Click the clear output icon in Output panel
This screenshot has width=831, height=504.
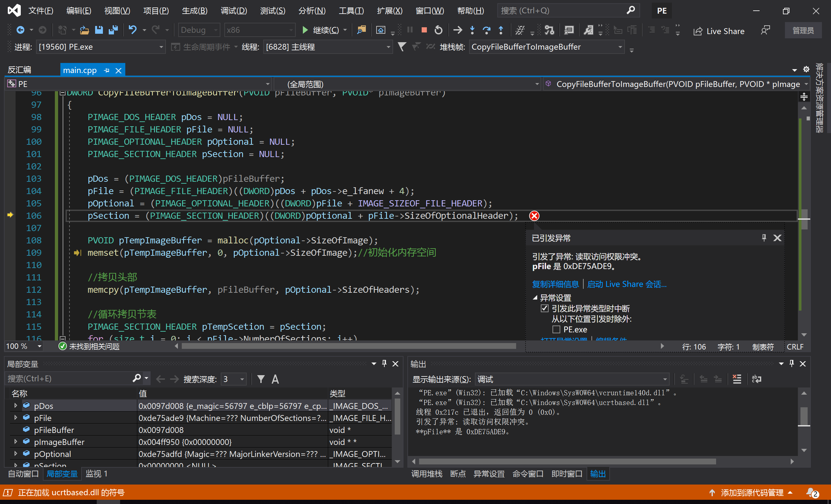point(737,379)
